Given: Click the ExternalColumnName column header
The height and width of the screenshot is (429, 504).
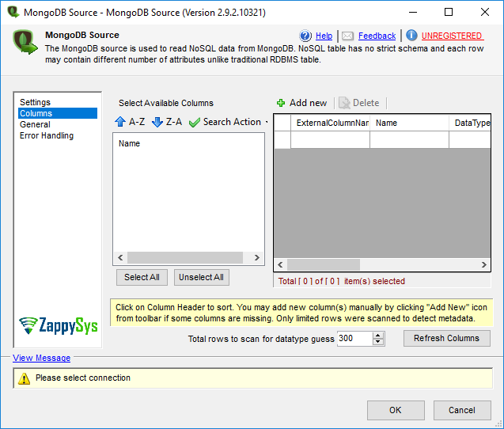Looking at the screenshot, I should click(332, 123).
